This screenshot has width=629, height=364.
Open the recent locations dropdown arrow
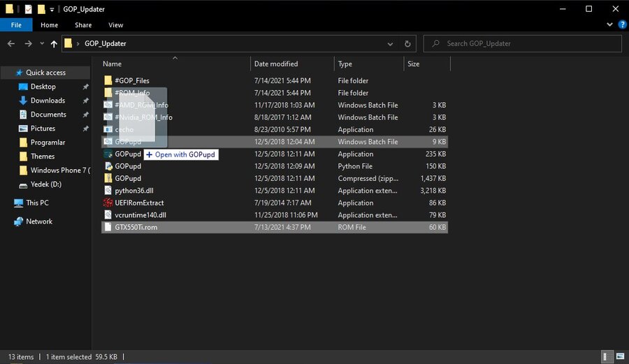click(41, 43)
